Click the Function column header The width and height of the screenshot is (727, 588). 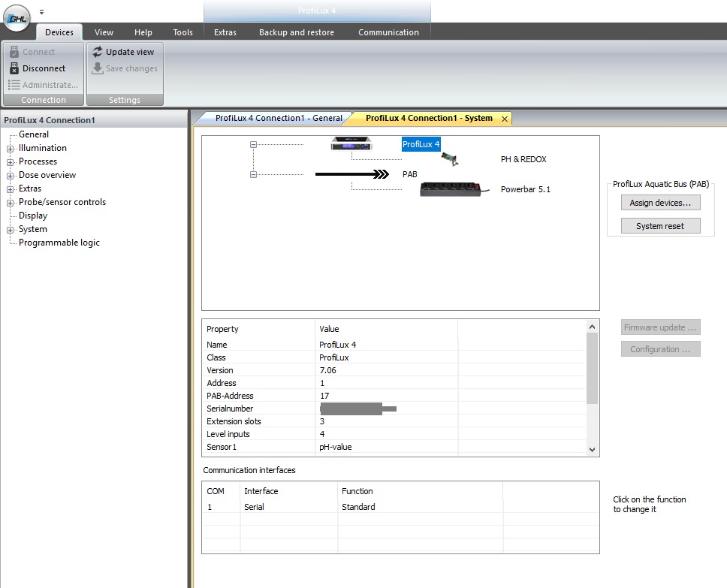357,491
